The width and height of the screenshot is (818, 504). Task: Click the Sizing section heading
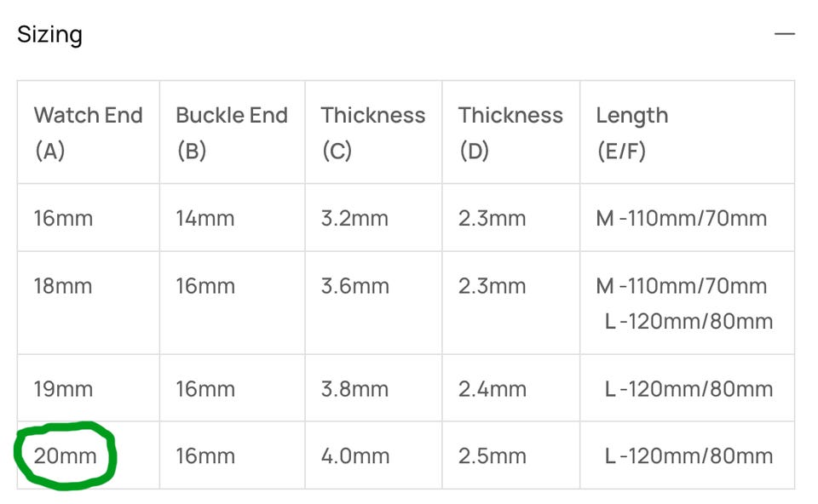click(49, 35)
